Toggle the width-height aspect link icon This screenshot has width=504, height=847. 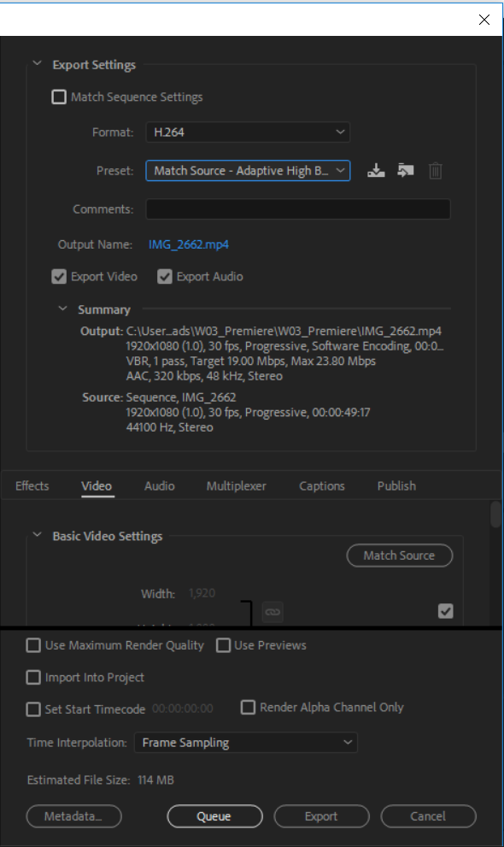[273, 612]
